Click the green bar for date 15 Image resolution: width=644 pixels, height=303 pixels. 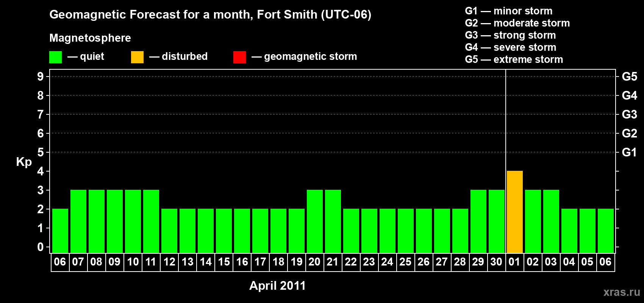(x=224, y=231)
